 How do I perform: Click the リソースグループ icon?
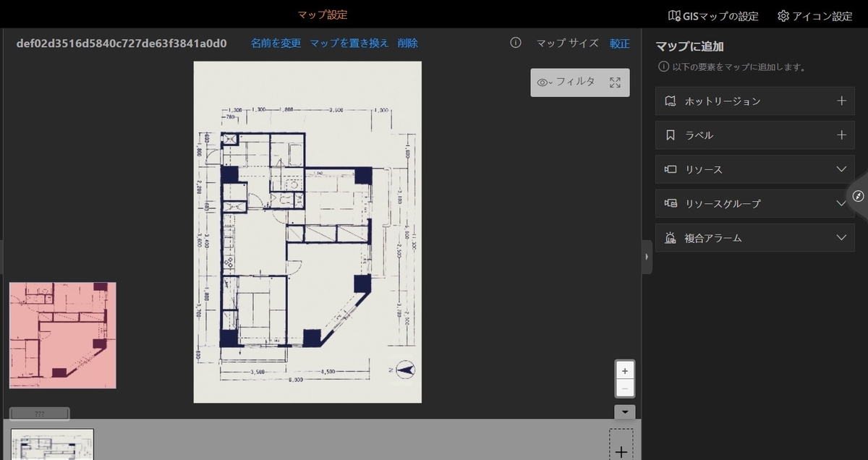671,203
